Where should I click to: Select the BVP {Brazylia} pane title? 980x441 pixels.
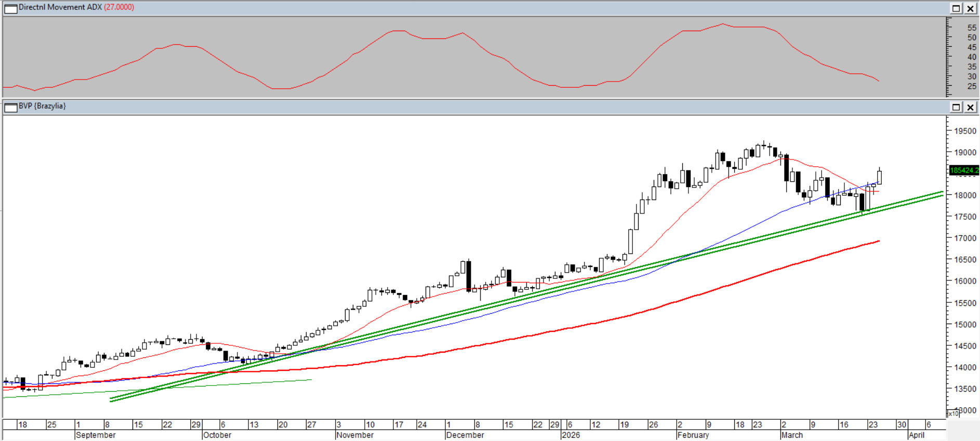(42, 106)
